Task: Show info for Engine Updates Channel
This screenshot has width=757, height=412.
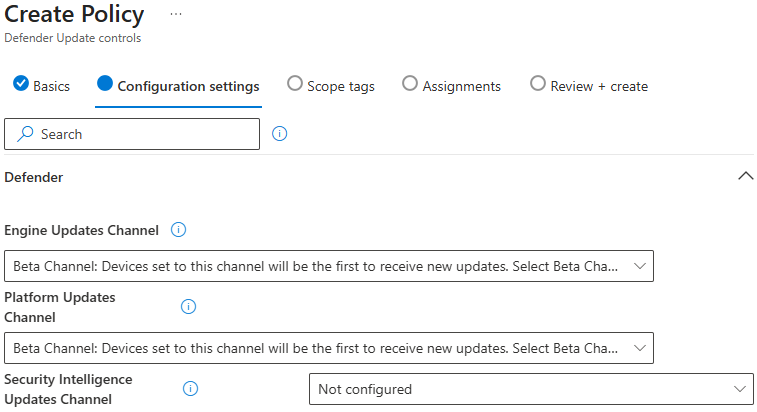Action: click(x=178, y=229)
